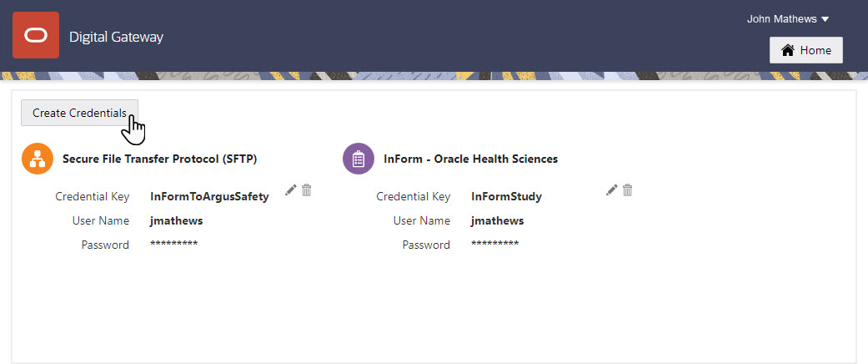The height and width of the screenshot is (364, 868).
Task: Select InForm - Oracle Health Sciences heading
Action: 470,159
